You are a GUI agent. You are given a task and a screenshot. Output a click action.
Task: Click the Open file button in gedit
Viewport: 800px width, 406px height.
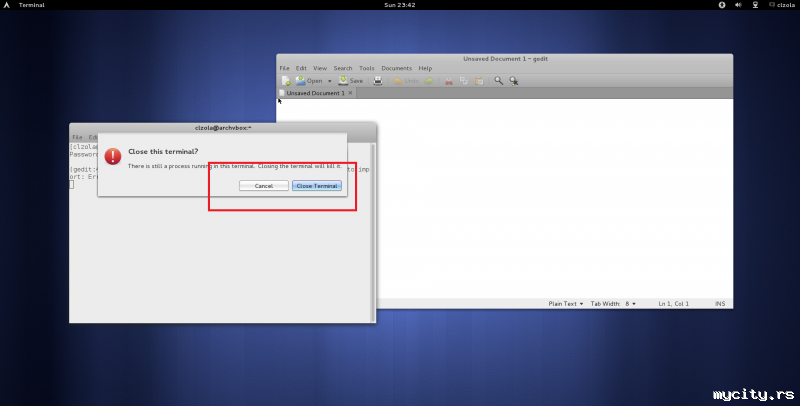coord(309,81)
